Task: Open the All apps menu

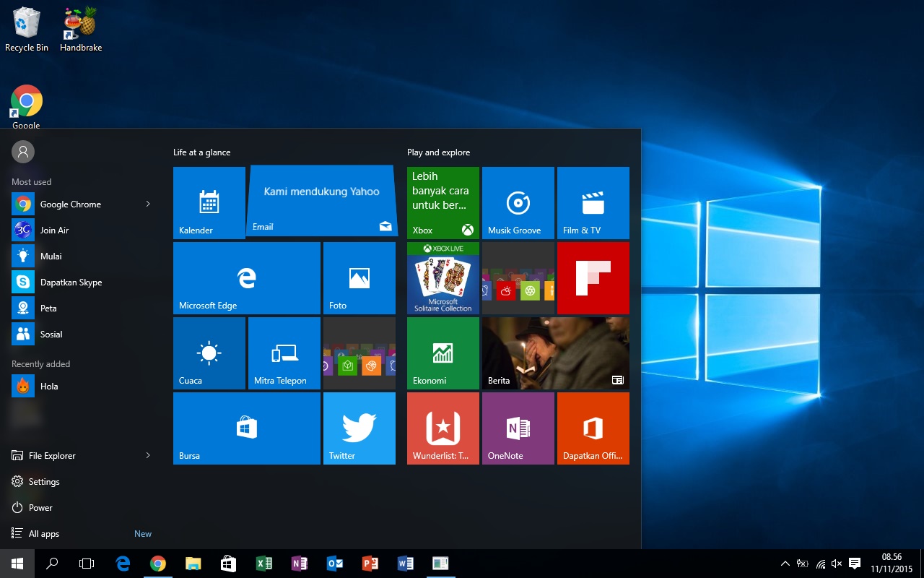Action: pos(43,533)
